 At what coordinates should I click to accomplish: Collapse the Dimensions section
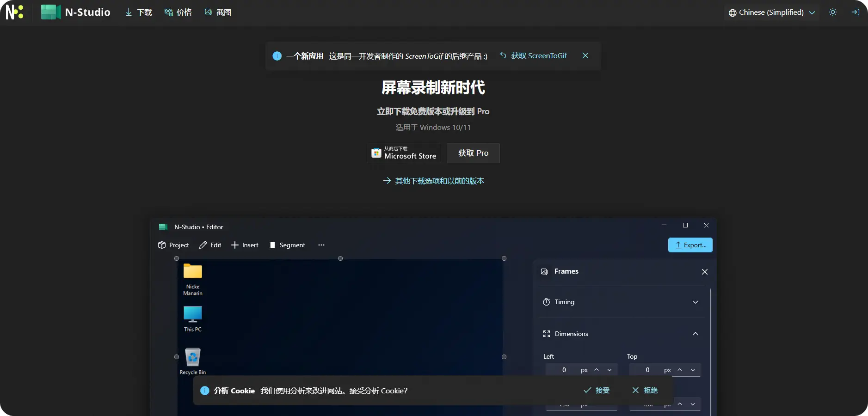[621, 334]
